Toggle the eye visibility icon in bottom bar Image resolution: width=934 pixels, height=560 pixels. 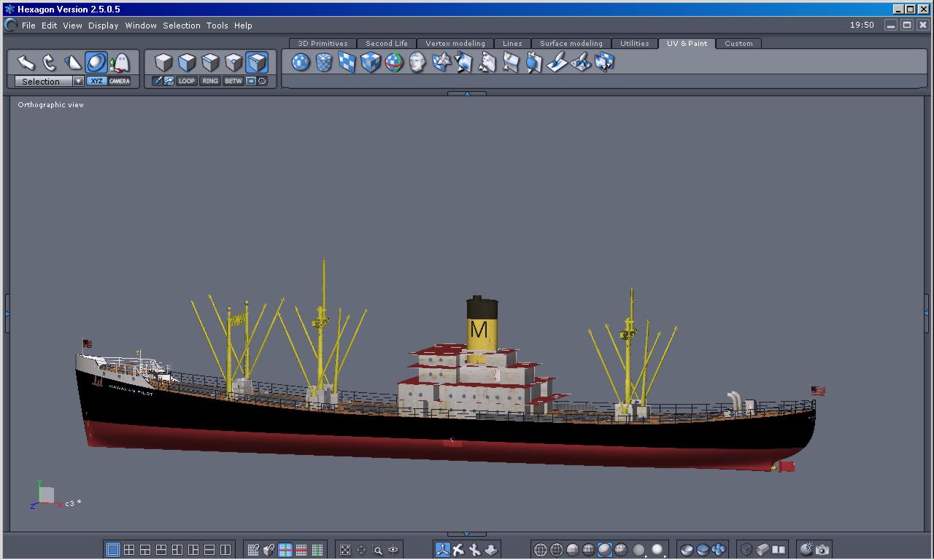coord(393,550)
